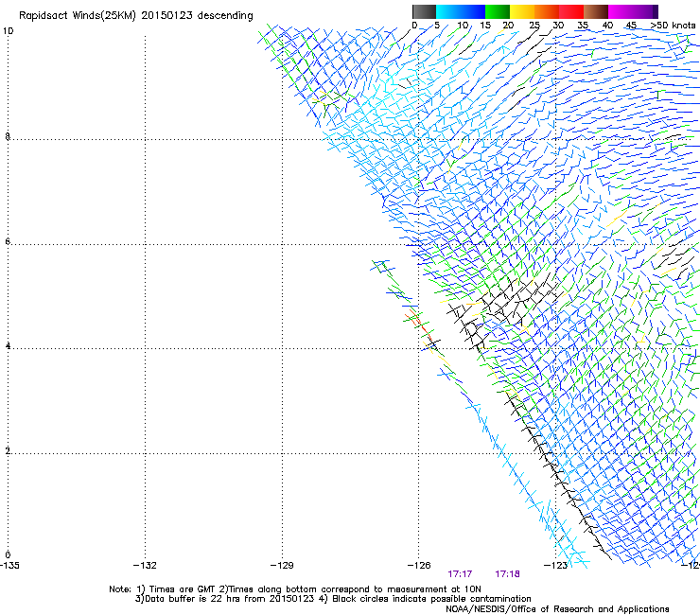Click the cyan 5-10 knots legend segment
Screen dimensions: 700x615
click(448, 11)
